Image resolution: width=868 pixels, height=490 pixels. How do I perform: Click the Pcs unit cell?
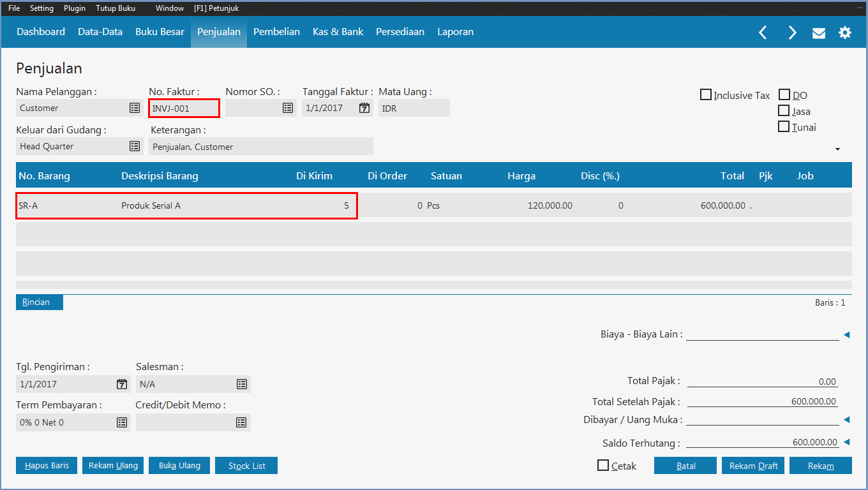434,205
